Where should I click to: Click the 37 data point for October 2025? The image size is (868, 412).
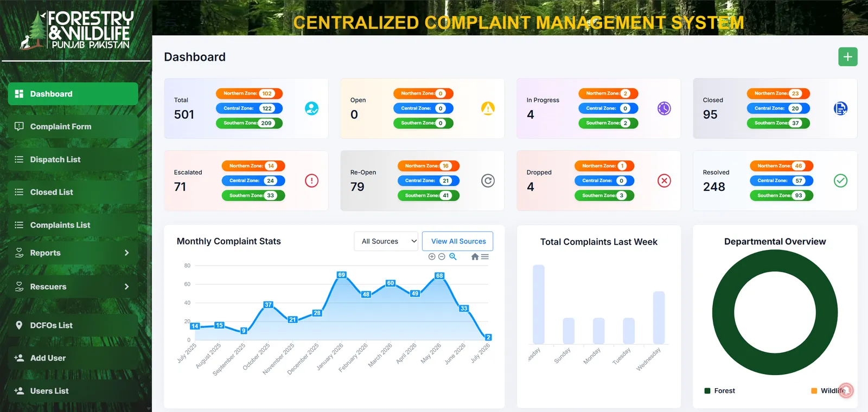click(x=268, y=305)
